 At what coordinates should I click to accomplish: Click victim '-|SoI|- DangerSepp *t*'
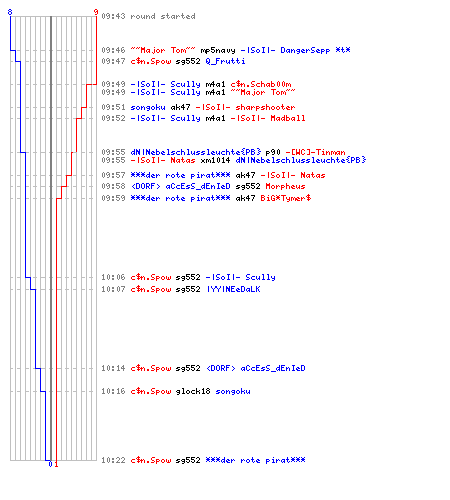point(295,50)
